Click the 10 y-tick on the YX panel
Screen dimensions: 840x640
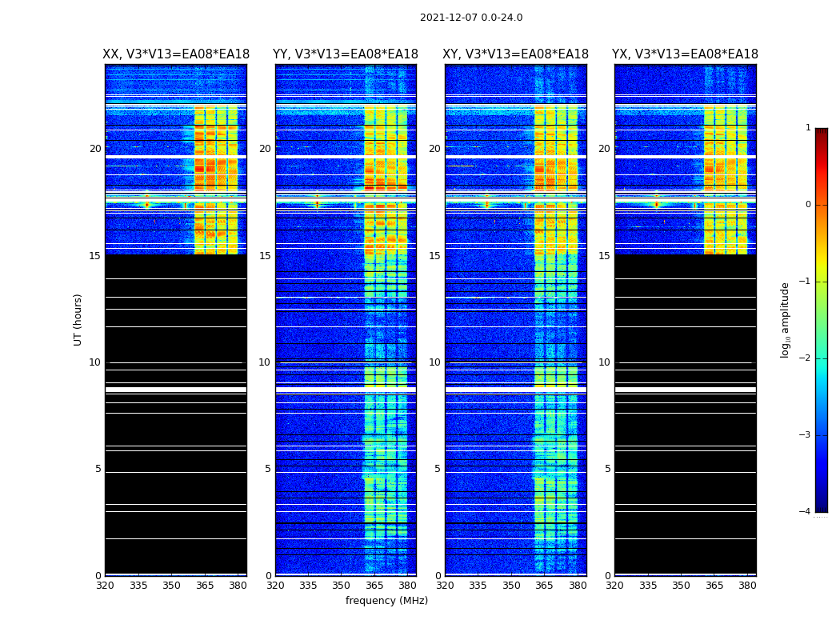click(x=604, y=362)
